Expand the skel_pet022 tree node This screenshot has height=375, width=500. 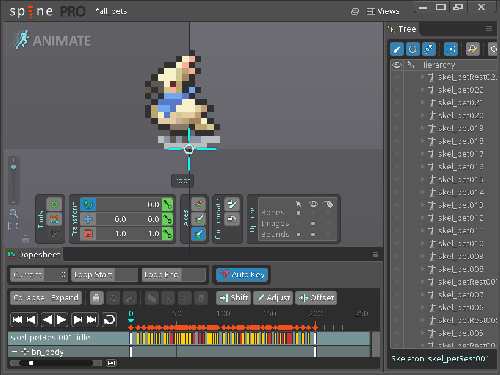coord(423,90)
